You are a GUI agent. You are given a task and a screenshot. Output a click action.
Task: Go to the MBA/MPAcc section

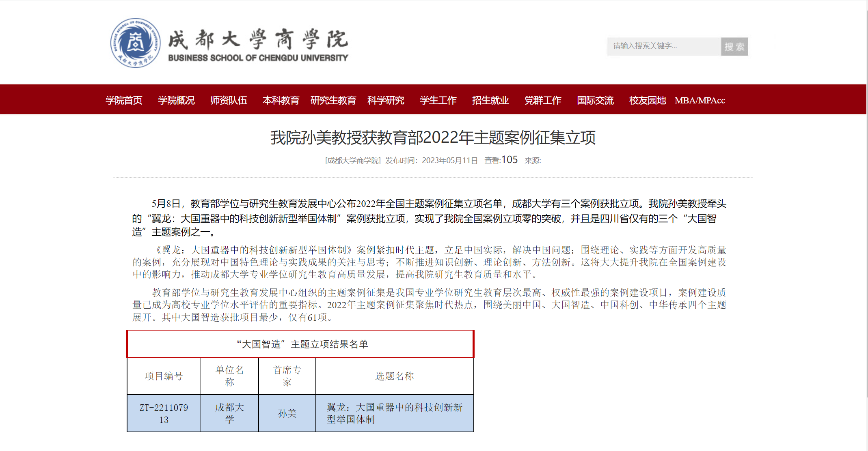coord(700,100)
